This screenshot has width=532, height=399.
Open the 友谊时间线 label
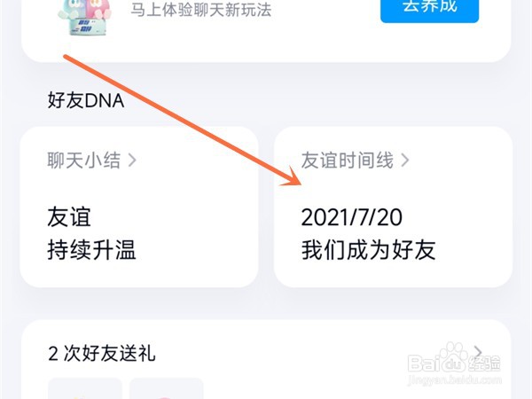coord(347,160)
